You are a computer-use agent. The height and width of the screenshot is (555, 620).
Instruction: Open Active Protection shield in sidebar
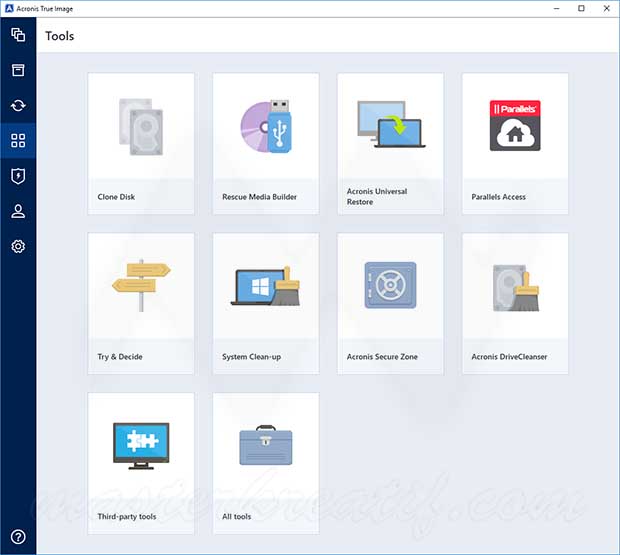18,176
